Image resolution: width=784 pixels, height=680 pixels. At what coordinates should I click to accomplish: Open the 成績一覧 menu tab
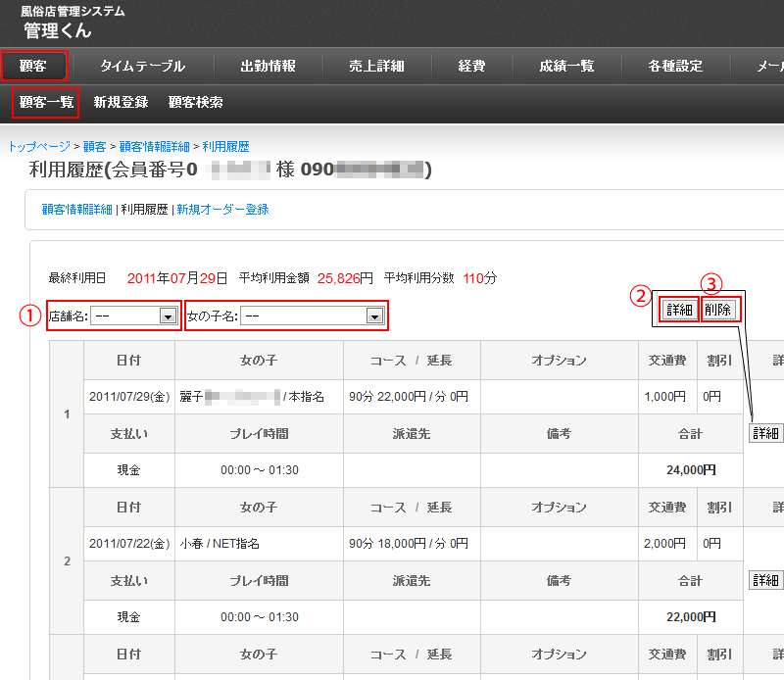pos(566,66)
